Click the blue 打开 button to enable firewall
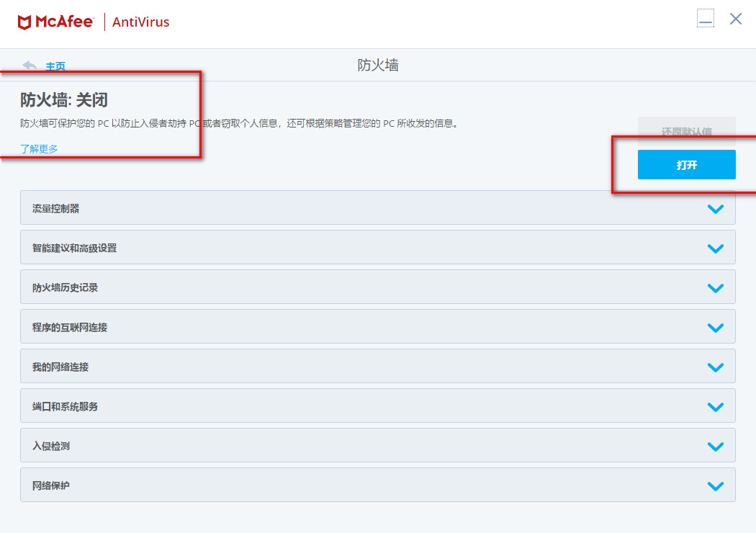Image resolution: width=756 pixels, height=533 pixels. coord(687,164)
